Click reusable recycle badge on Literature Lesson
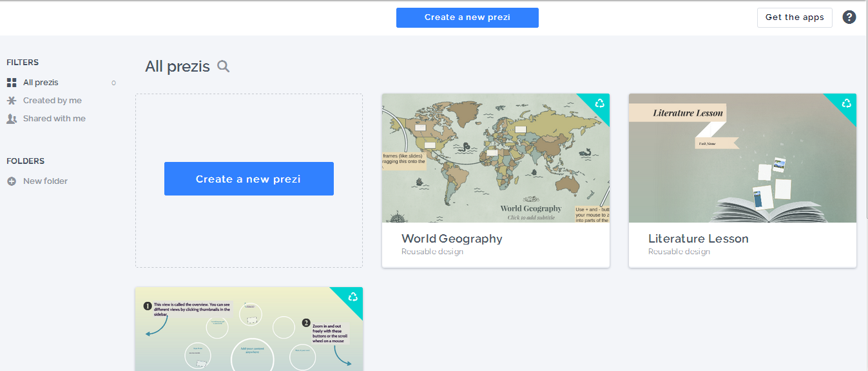 point(846,103)
